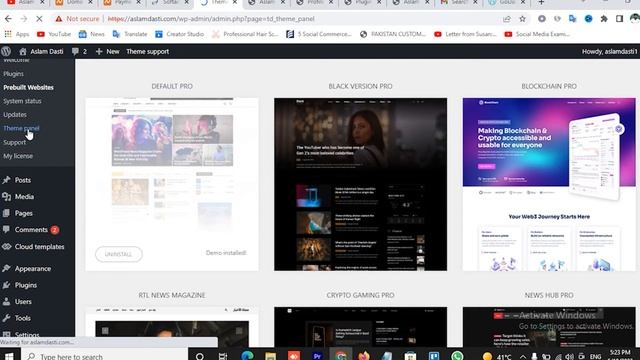This screenshot has height=360, width=640.
Task: Open the YouTube bookmark
Action: 54,34
